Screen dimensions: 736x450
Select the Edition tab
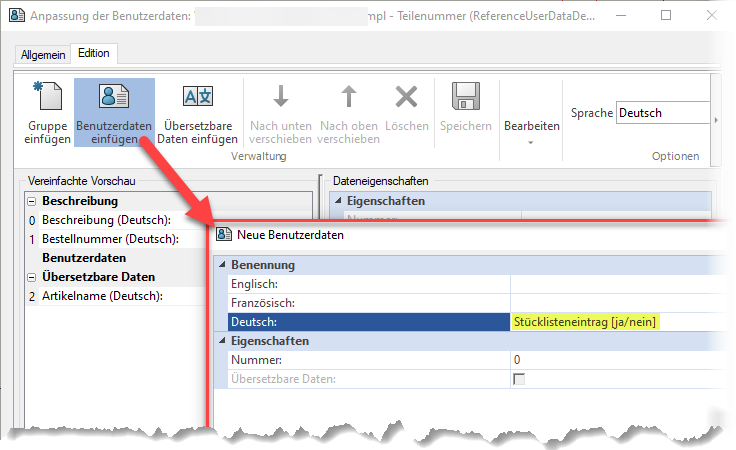point(94,53)
